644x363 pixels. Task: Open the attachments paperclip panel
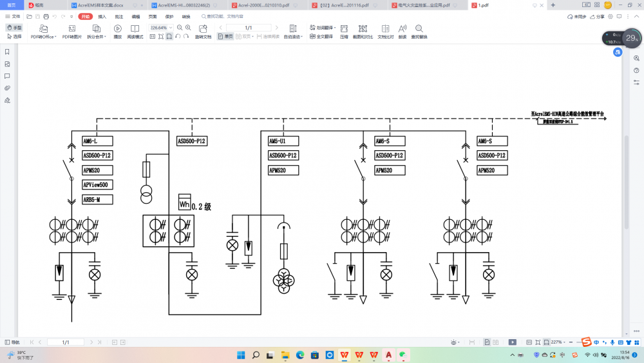pos(7,88)
